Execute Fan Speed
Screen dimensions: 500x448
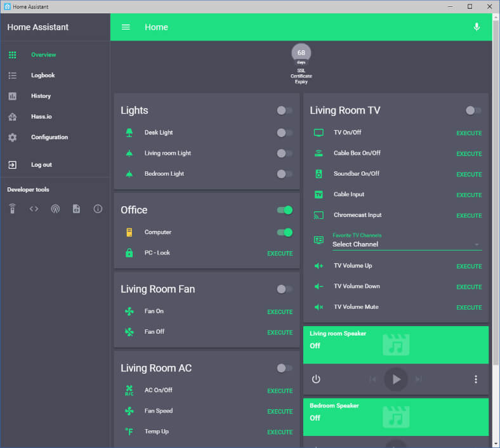(x=280, y=412)
